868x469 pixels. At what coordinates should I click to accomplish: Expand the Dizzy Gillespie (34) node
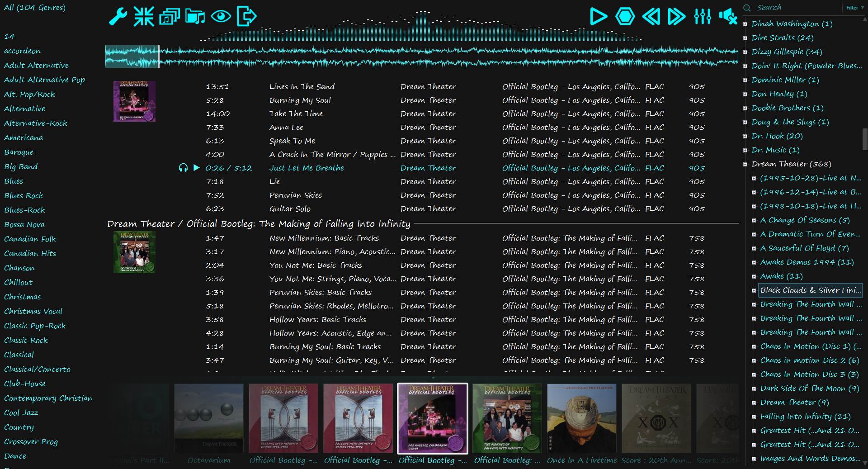pos(745,52)
